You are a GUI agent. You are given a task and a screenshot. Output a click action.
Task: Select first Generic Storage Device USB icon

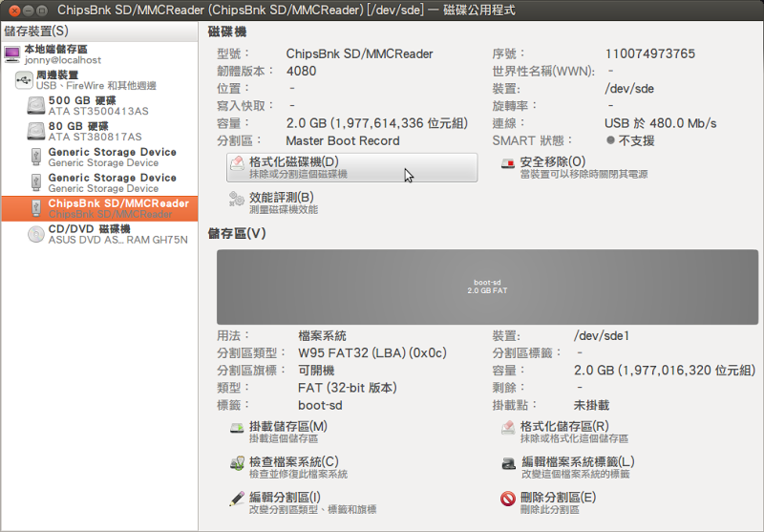coord(36,157)
